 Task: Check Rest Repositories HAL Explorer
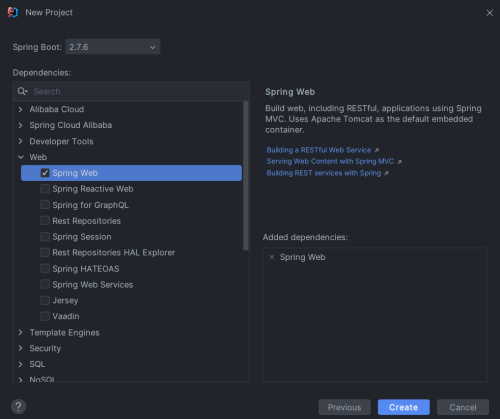pos(45,252)
